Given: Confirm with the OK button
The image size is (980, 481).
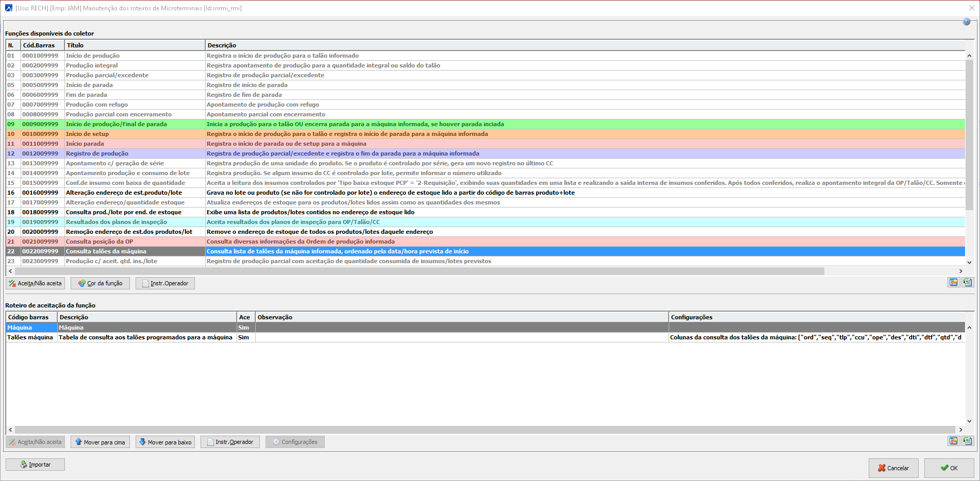Looking at the screenshot, I should click(949, 468).
